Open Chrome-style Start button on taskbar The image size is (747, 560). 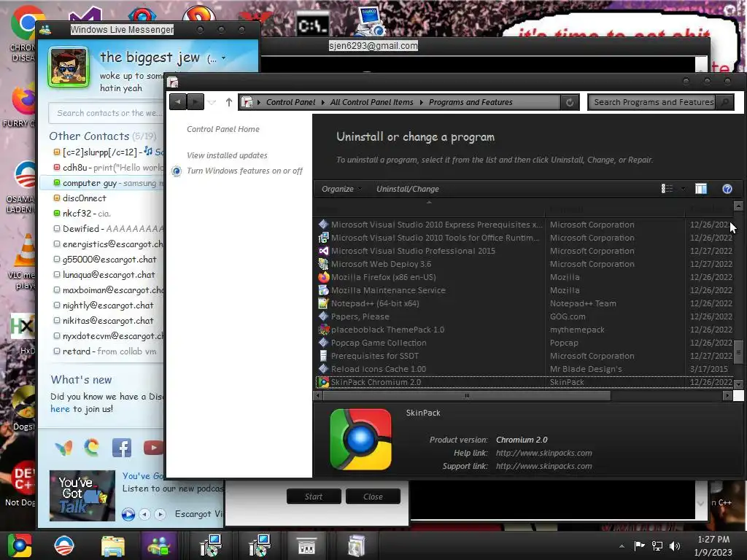click(x=20, y=545)
